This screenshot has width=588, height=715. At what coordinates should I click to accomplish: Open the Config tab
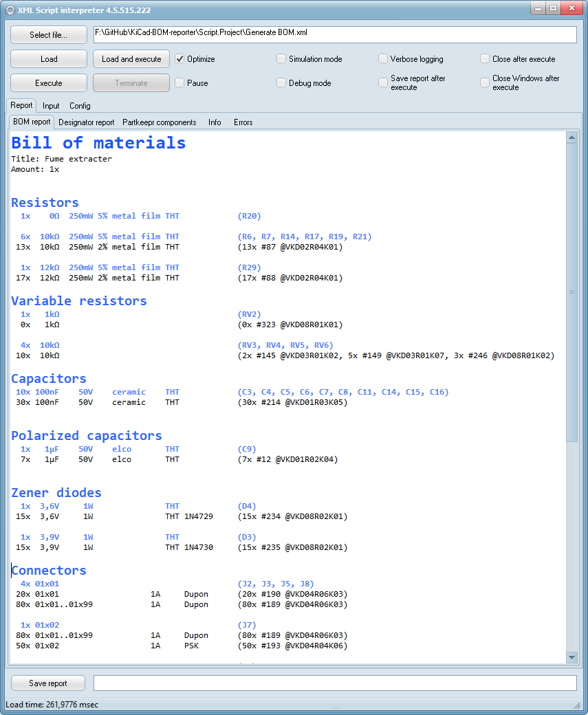(80, 106)
